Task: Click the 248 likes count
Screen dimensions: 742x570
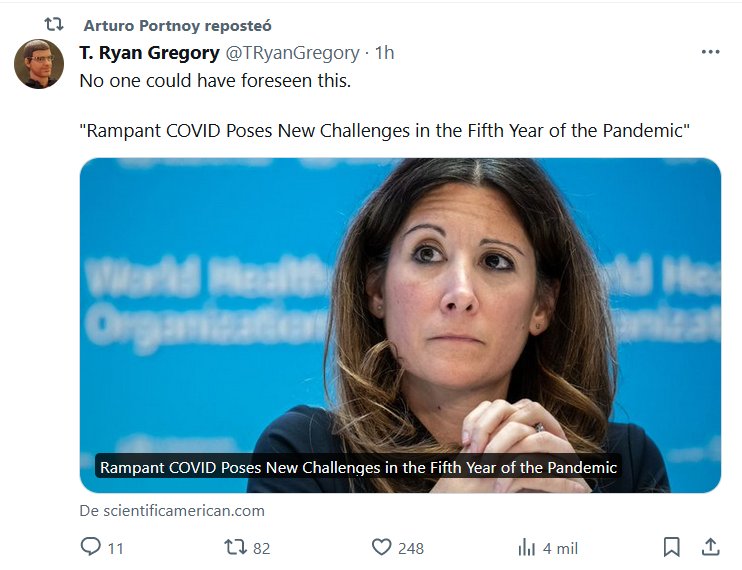Action: pyautogui.click(x=411, y=548)
